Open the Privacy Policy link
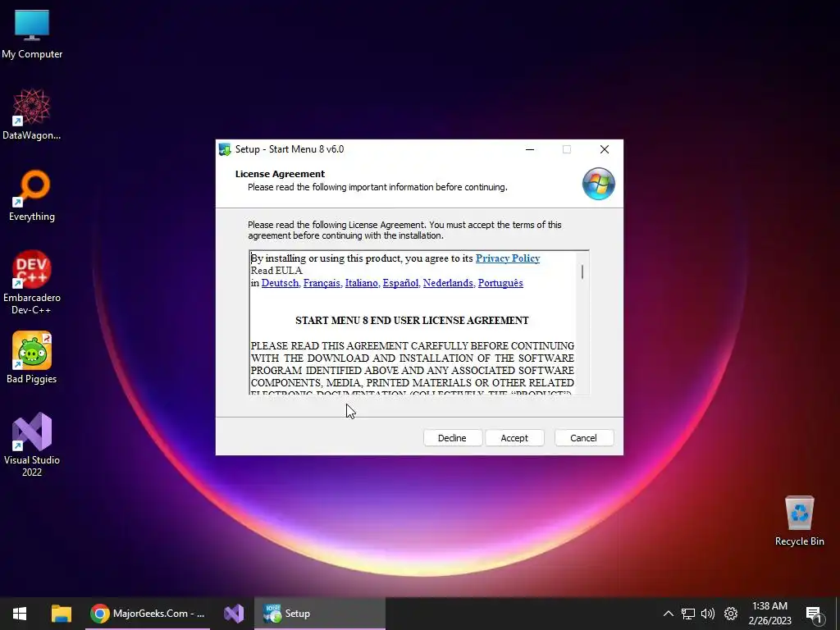 507,258
